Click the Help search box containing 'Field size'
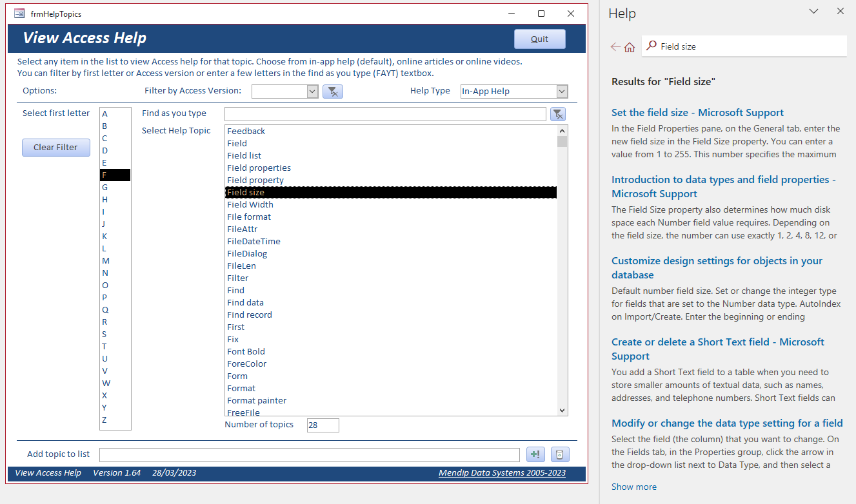 (744, 46)
